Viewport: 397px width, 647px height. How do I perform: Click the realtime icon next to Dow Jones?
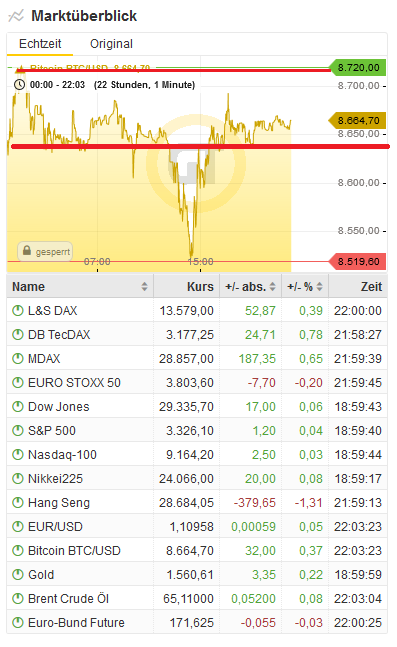click(18, 406)
